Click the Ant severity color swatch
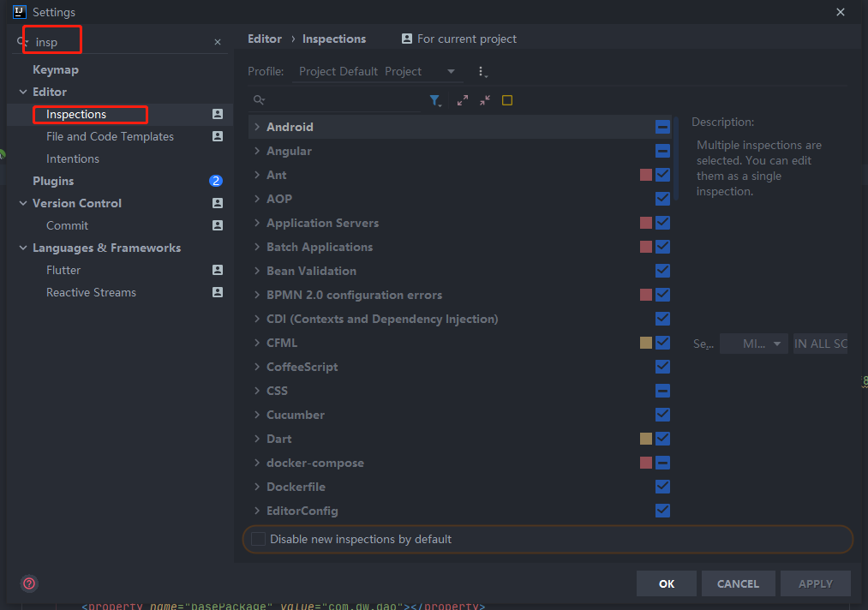The image size is (868, 610). coord(645,175)
